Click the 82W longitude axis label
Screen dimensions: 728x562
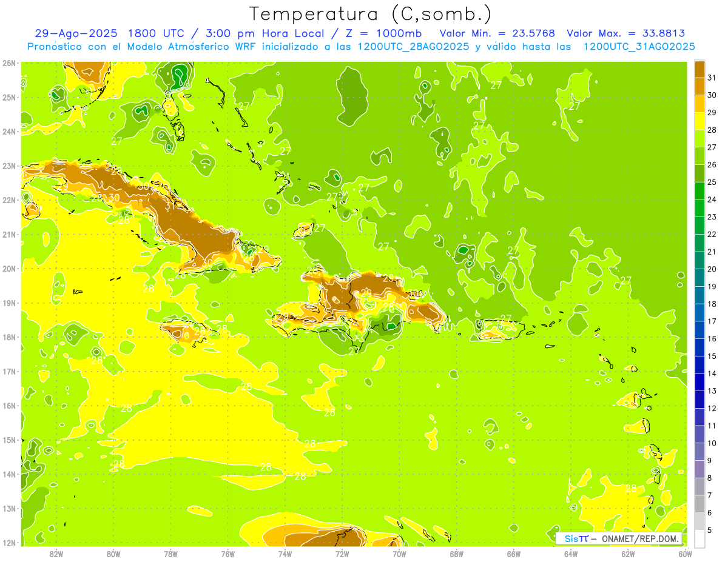[56, 554]
